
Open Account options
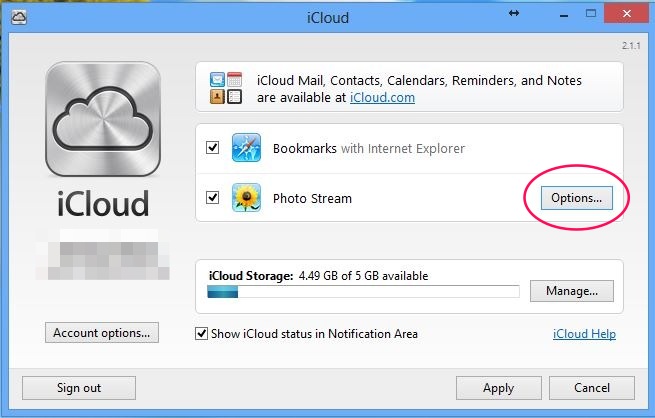(x=101, y=333)
